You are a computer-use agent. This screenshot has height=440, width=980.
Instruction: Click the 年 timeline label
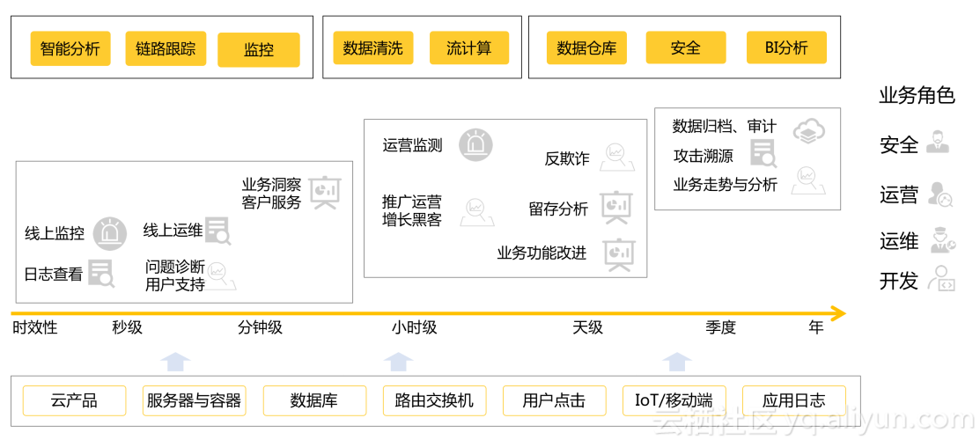coord(816,326)
